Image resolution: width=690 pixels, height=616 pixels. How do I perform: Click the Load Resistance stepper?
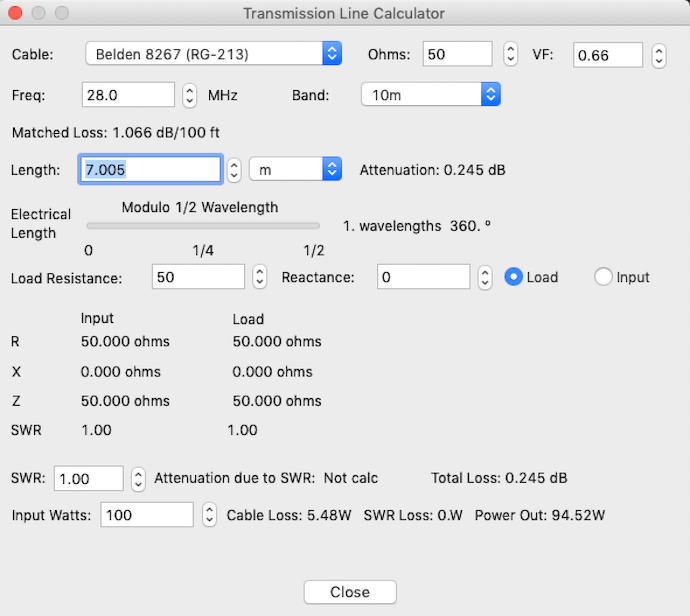coord(260,277)
